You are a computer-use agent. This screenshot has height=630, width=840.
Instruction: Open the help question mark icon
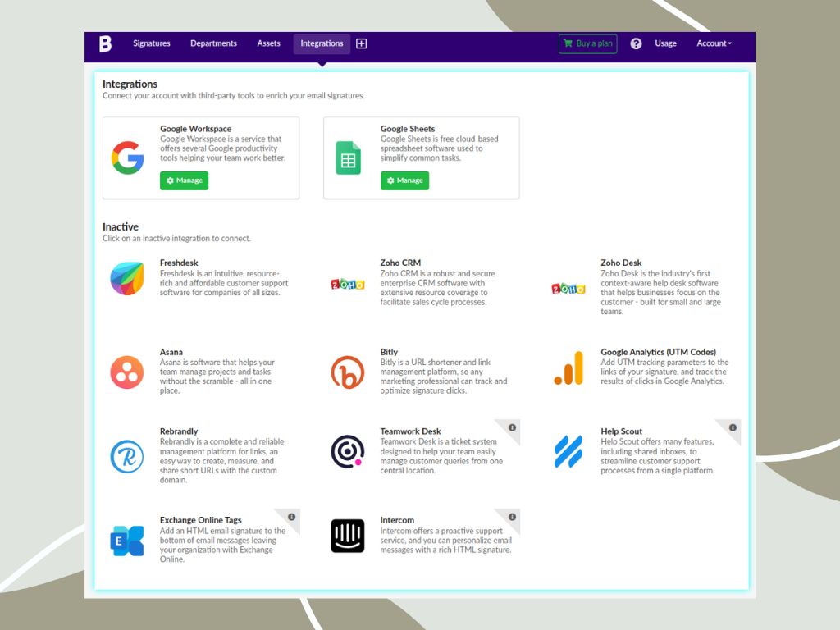pos(636,43)
